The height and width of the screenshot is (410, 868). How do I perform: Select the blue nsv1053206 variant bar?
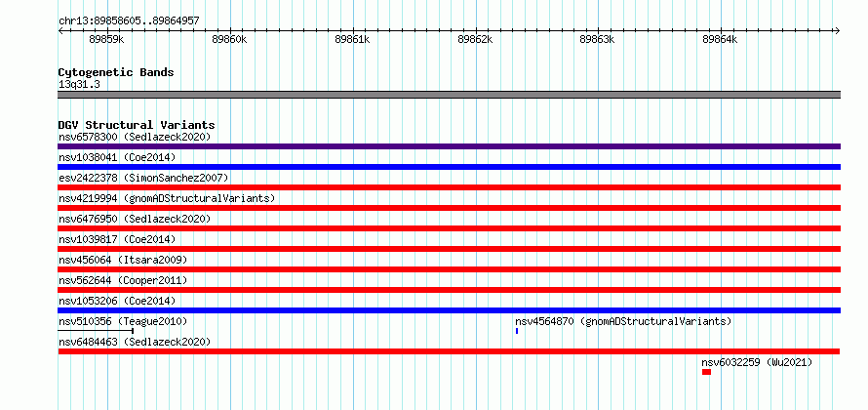click(x=449, y=310)
